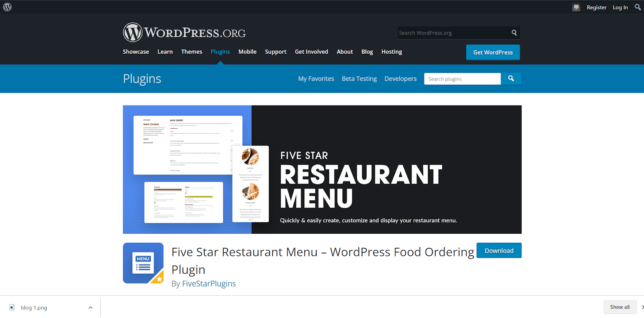Image resolution: width=644 pixels, height=318 pixels.
Task: Open the Blog menu item
Action: (367, 52)
